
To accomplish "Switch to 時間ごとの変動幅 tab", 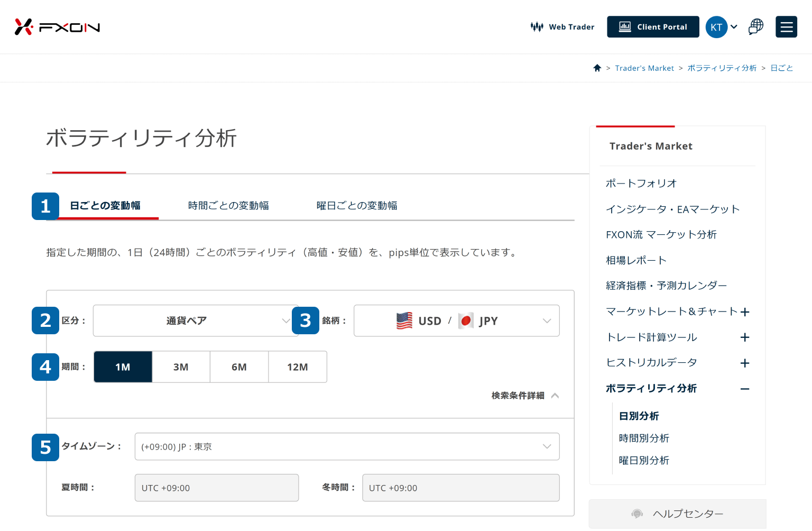I will click(228, 206).
